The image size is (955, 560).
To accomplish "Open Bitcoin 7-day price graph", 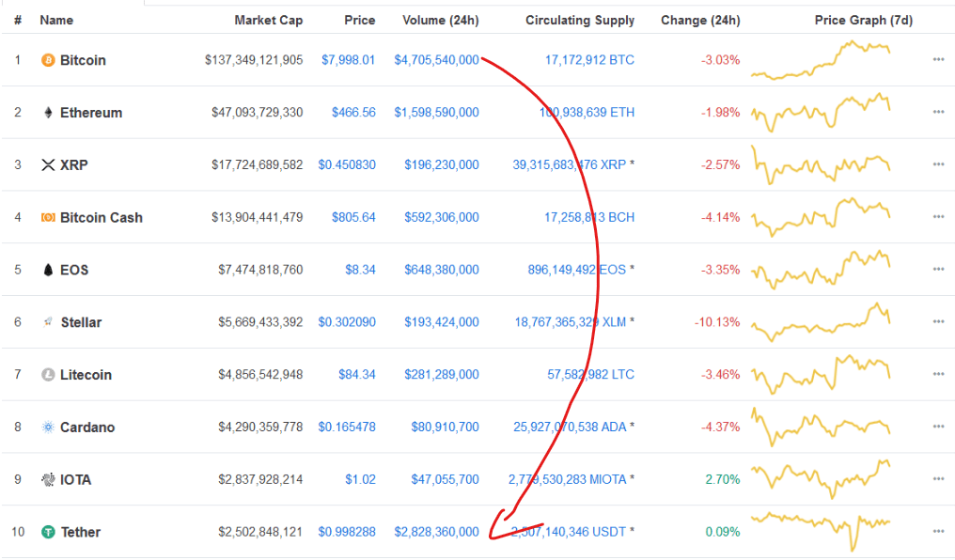I will 821,59.
